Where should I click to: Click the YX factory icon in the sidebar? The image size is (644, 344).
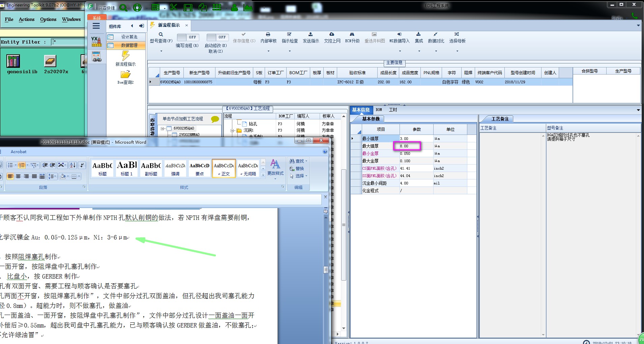[x=96, y=41]
